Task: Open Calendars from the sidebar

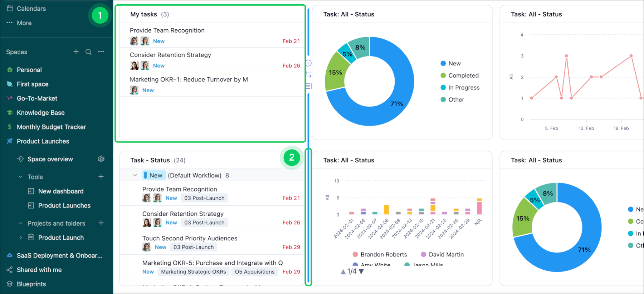Action: tap(31, 9)
